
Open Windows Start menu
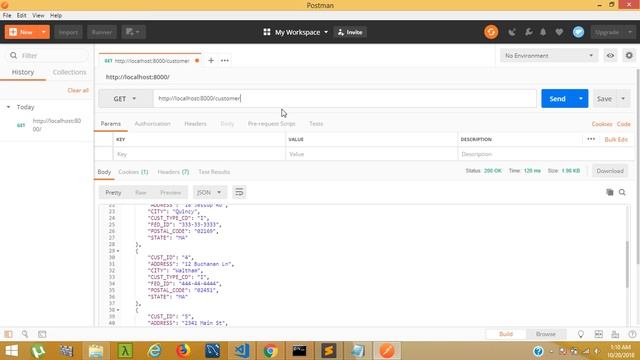coord(11,351)
